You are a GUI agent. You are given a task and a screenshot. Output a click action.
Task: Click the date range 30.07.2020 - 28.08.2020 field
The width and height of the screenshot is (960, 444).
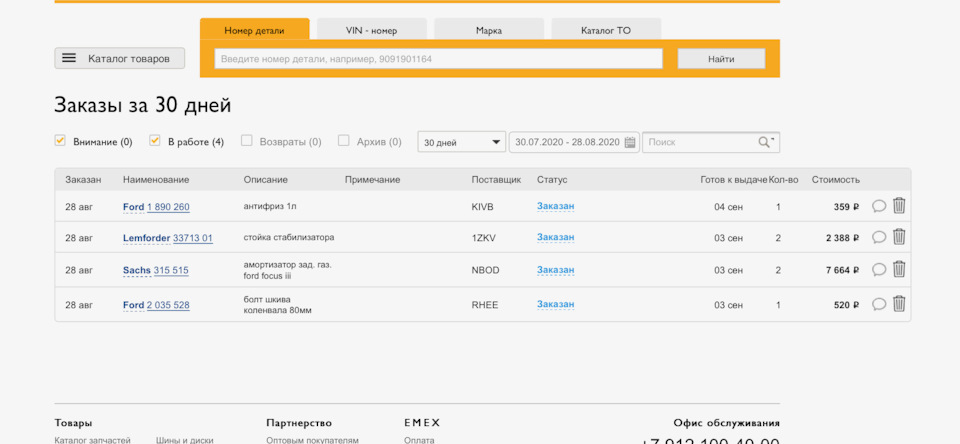click(574, 142)
